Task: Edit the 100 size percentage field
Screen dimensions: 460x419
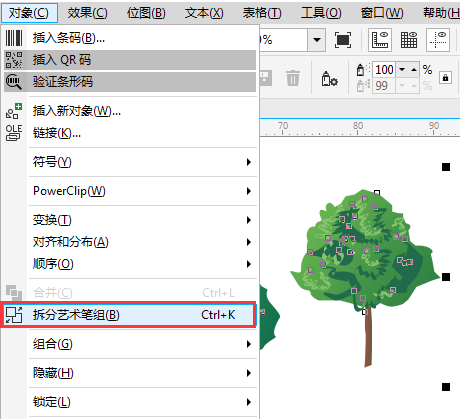Action: [384, 70]
